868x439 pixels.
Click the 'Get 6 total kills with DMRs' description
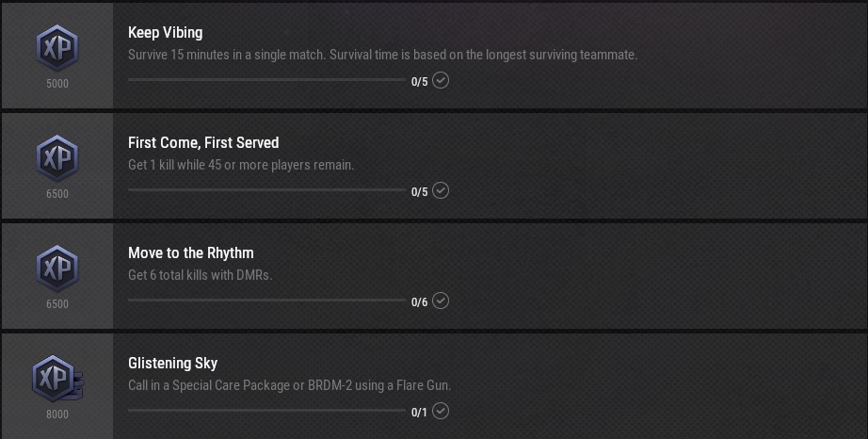[x=200, y=275]
